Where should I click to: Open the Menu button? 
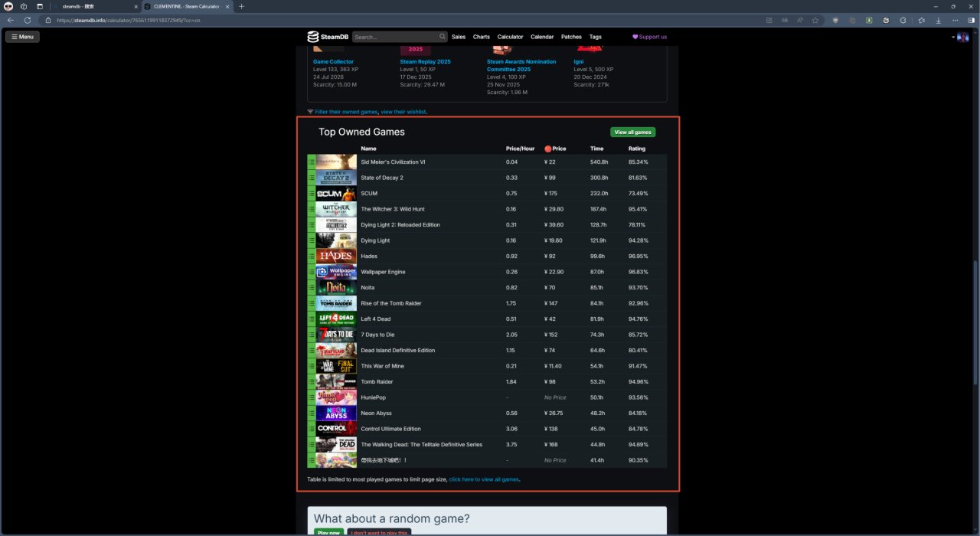(22, 37)
